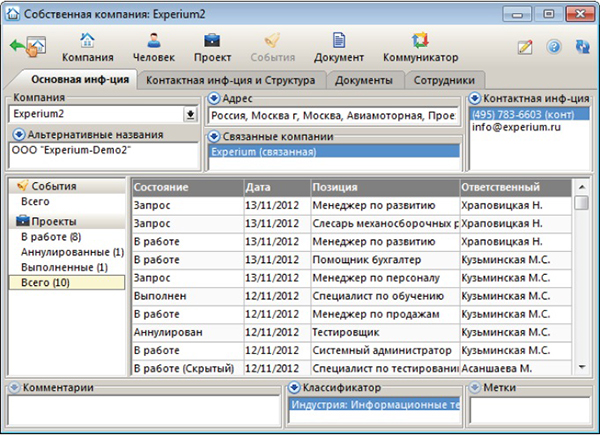This screenshot has height=435, width=600.
Task: Select the События group header
Action: [x=67, y=186]
